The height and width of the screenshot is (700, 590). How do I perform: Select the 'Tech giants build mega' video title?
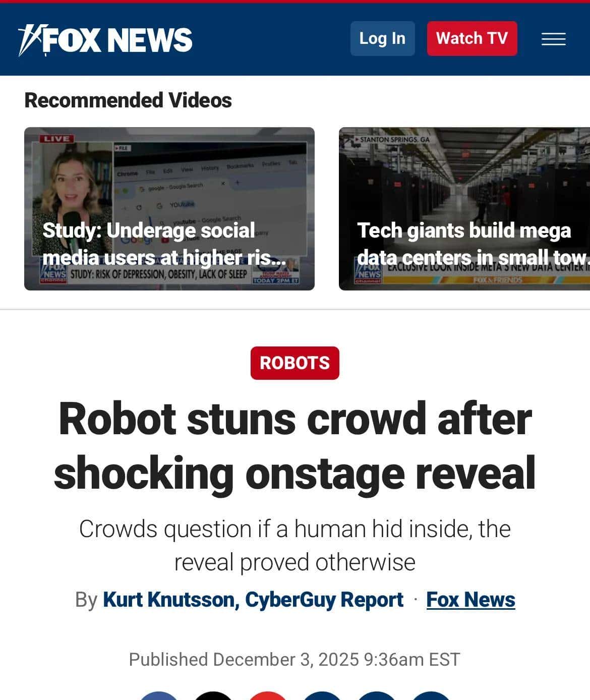[x=464, y=230]
